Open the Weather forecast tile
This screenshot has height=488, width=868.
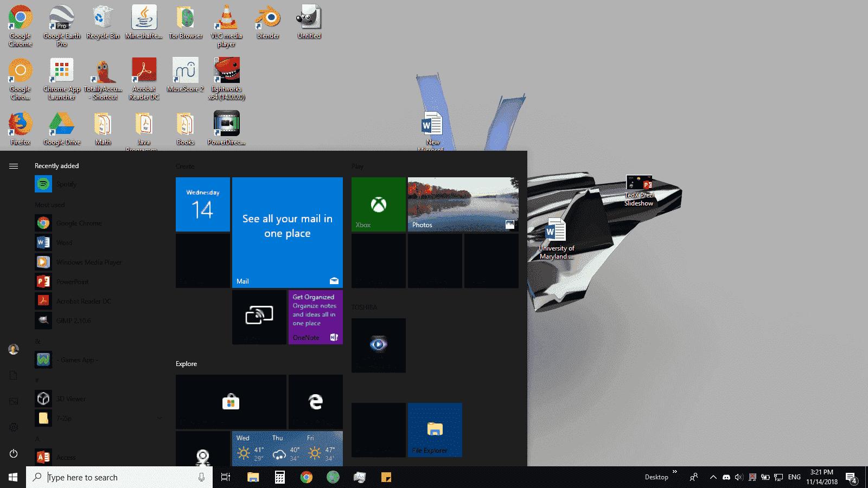[x=288, y=449]
